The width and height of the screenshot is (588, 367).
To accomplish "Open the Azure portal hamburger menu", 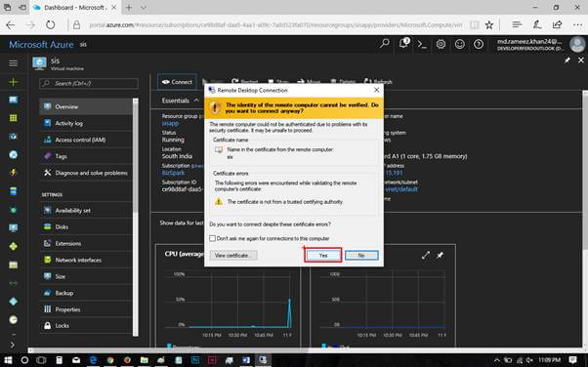I will click(13, 63).
